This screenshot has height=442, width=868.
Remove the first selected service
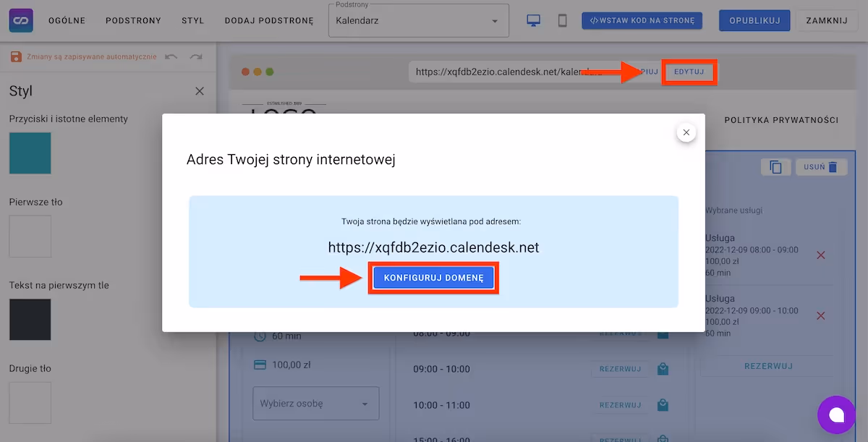(820, 255)
